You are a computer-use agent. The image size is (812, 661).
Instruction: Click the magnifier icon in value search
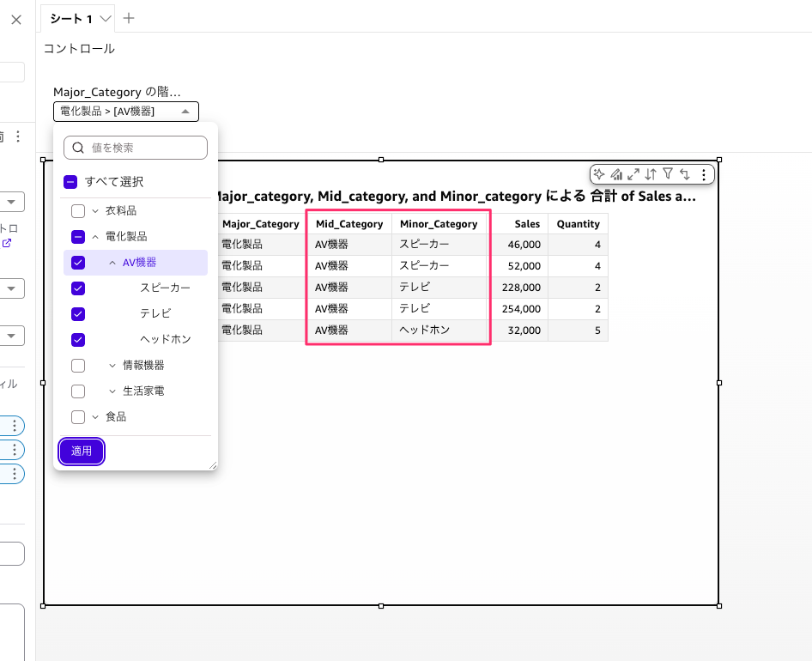click(78, 148)
